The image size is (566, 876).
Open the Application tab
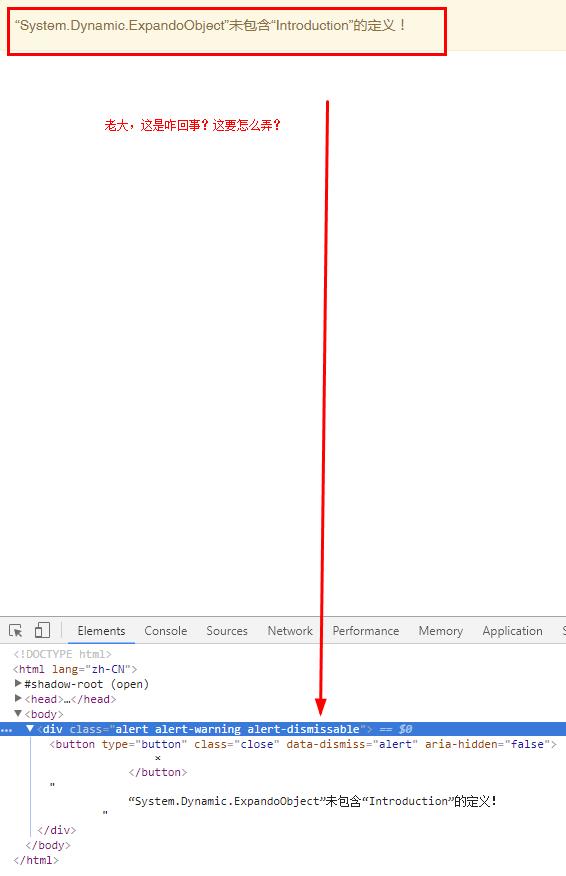point(512,631)
